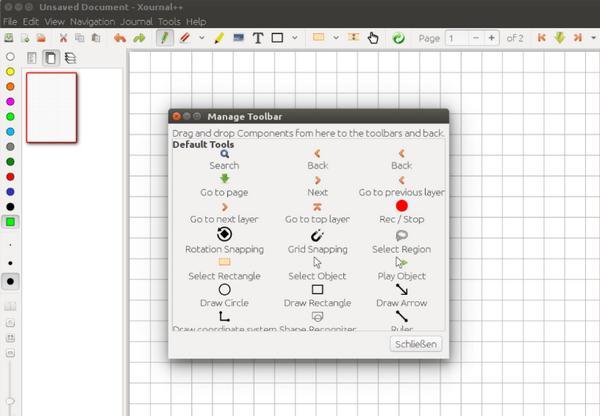Click the green go-down page arrow in toolbar
The width and height of the screenshot is (600, 416).
[560, 38]
